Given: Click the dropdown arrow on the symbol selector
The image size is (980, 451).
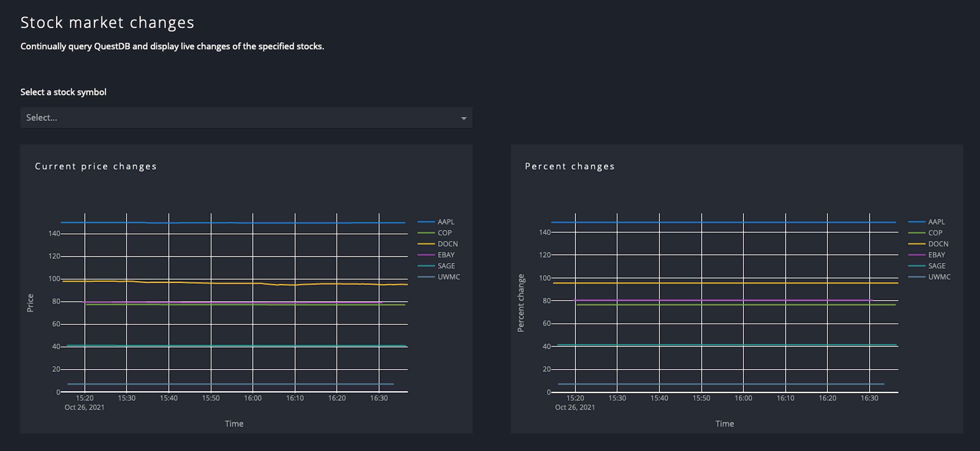Looking at the screenshot, I should pos(463,118).
